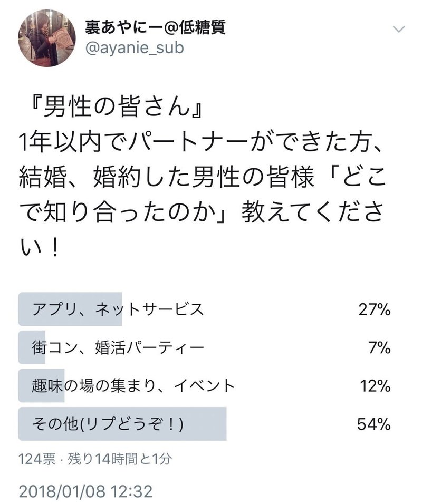Open the tweet options chevron menu

pyautogui.click(x=399, y=30)
